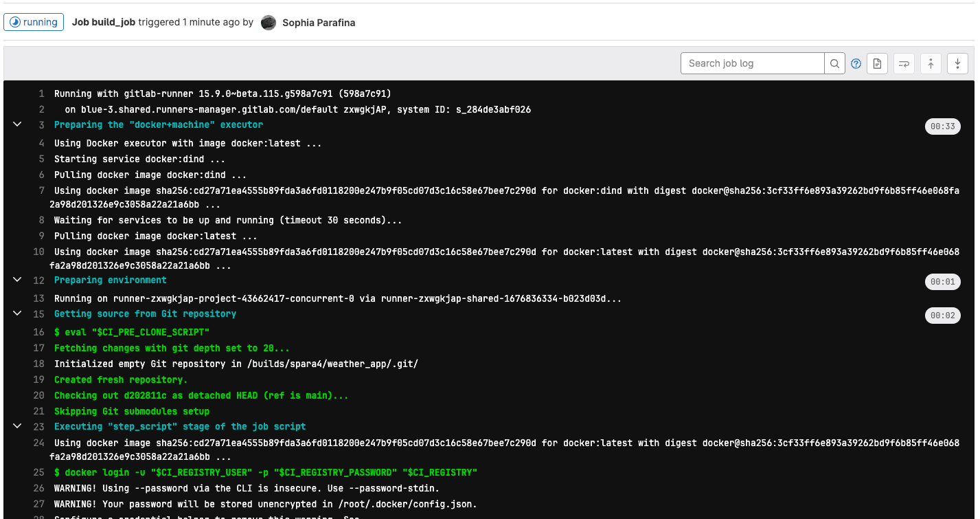Click 'WARNING! Your password will be stored' line
Image resolution: width=980 pixels, height=519 pixels.
266,505
